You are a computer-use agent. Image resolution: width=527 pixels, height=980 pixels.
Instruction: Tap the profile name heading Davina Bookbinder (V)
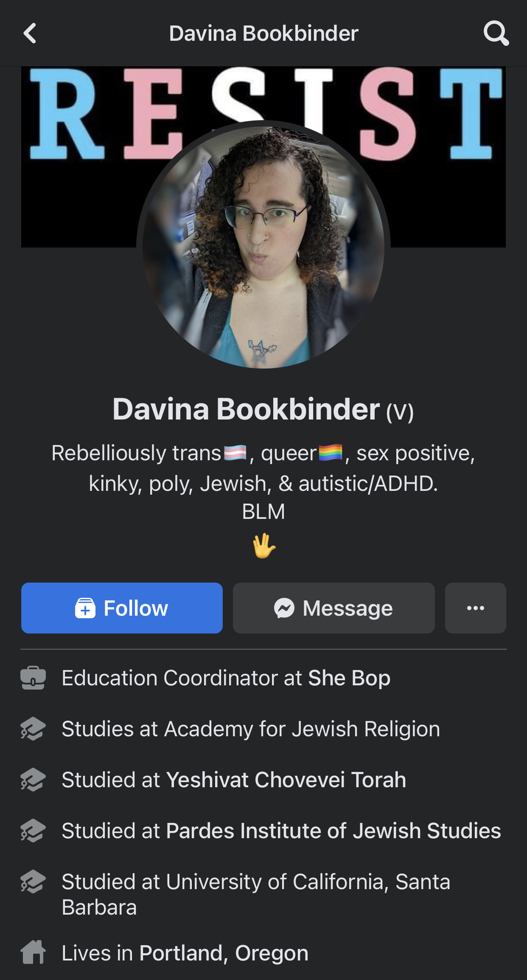pyautogui.click(x=263, y=409)
